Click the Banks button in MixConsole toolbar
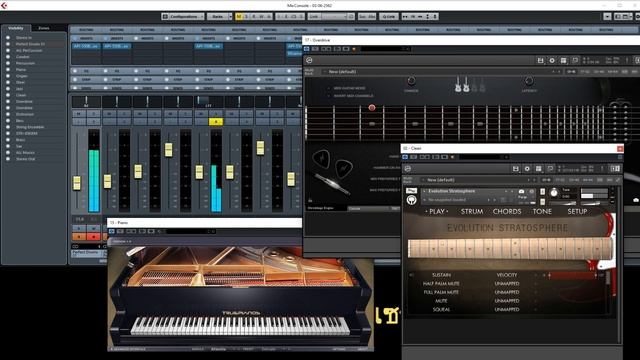This screenshot has width=640, height=360. [218, 17]
